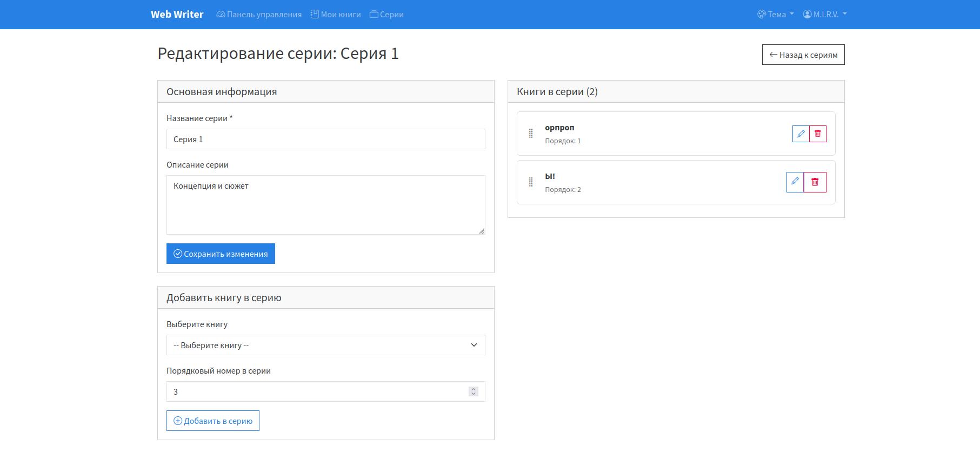
Task: Decrease the order number with stepper down arrow
Action: 474,394
